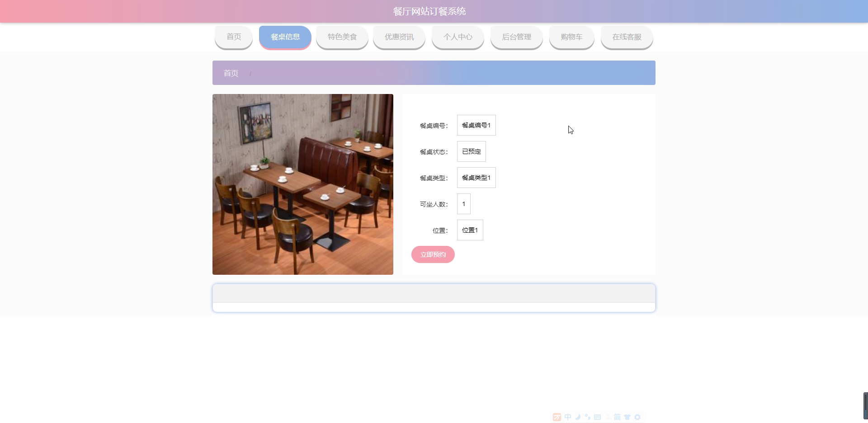This screenshot has height=423, width=868.
Task: Go to the 特色美食 tab
Action: coord(342,37)
